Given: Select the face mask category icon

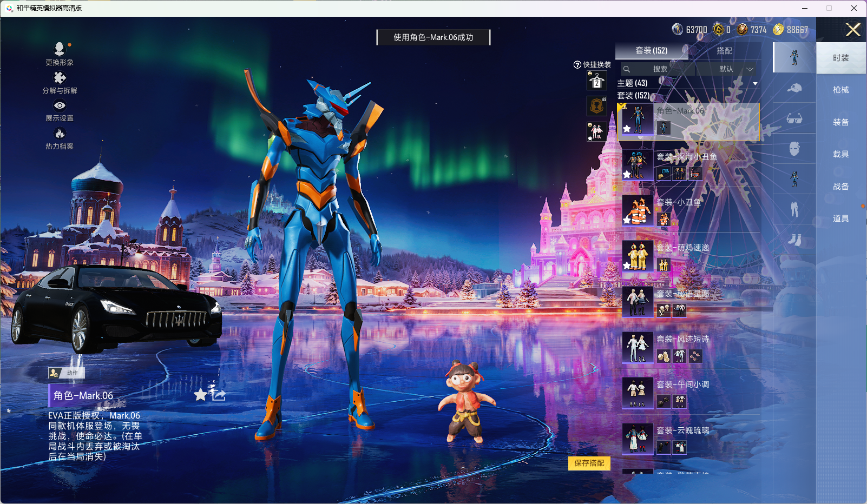Looking at the screenshot, I should pyautogui.click(x=794, y=149).
